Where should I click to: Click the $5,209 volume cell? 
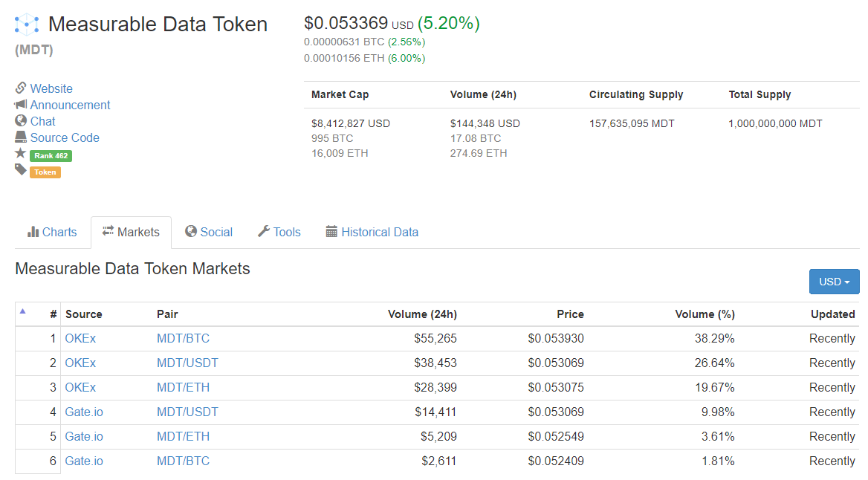(438, 436)
